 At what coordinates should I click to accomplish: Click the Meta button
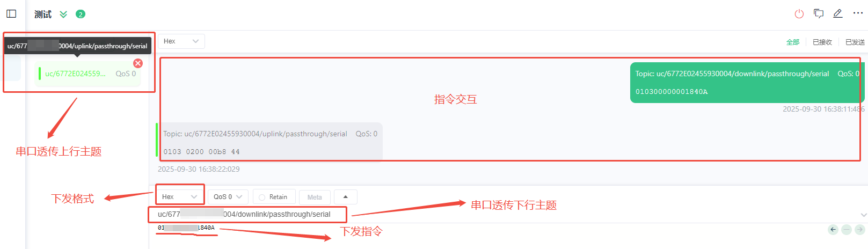click(315, 197)
